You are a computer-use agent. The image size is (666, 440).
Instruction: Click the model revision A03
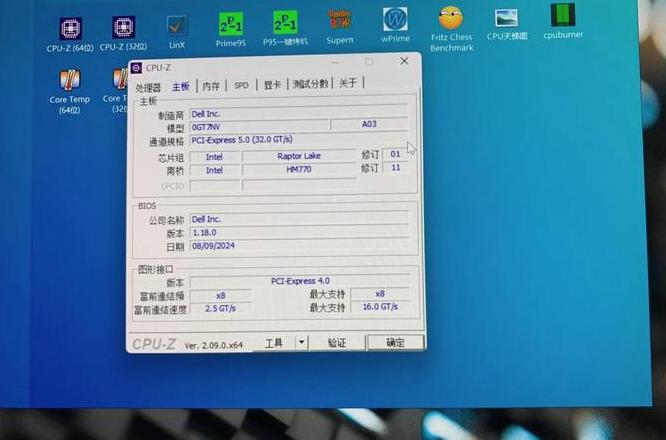click(369, 124)
